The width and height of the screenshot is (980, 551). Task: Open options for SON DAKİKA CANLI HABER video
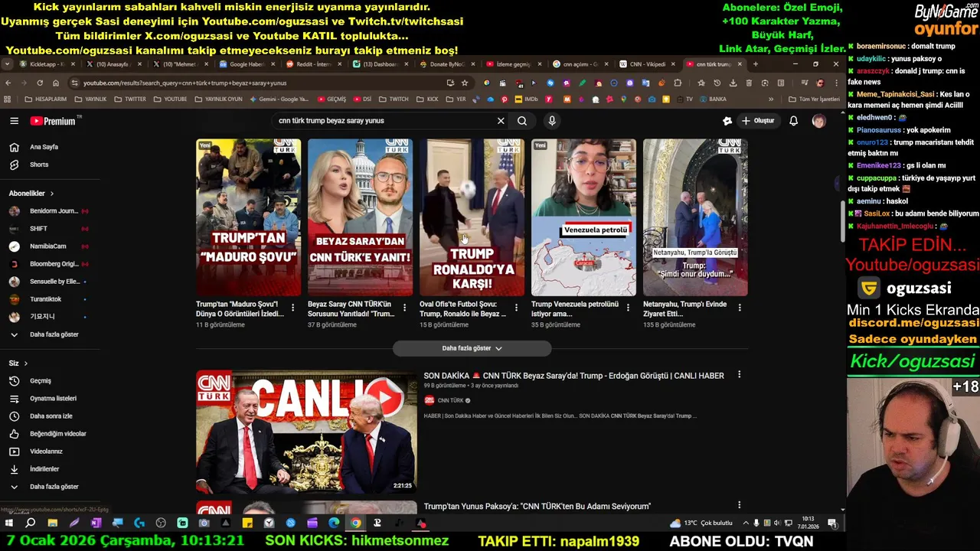point(739,375)
